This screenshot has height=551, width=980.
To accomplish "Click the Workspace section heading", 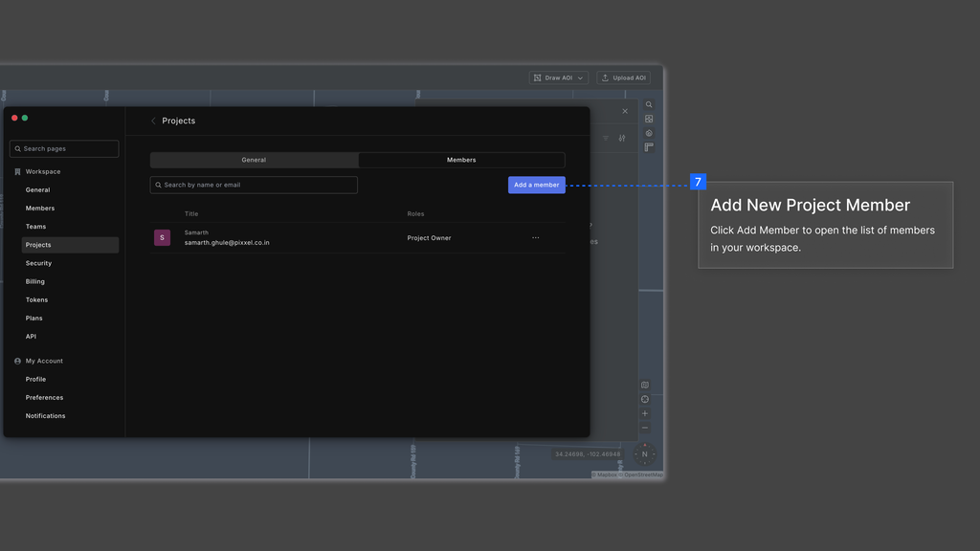I will tap(43, 172).
